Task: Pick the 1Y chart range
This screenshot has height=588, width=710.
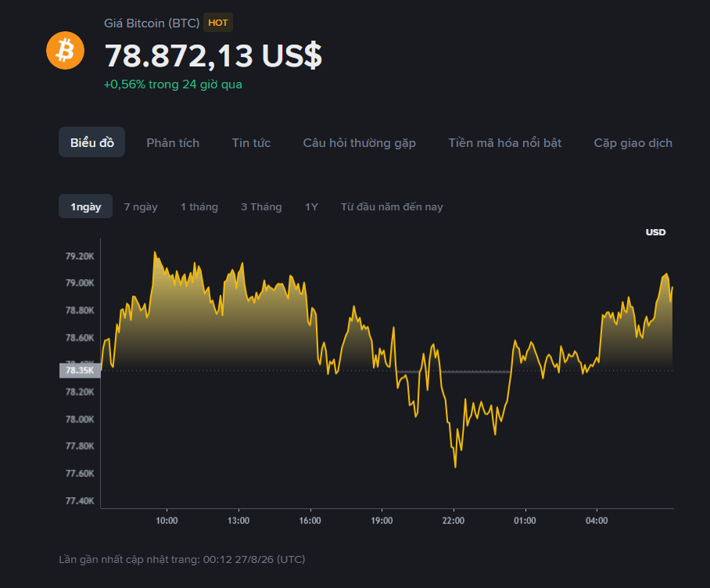Action: tap(311, 207)
